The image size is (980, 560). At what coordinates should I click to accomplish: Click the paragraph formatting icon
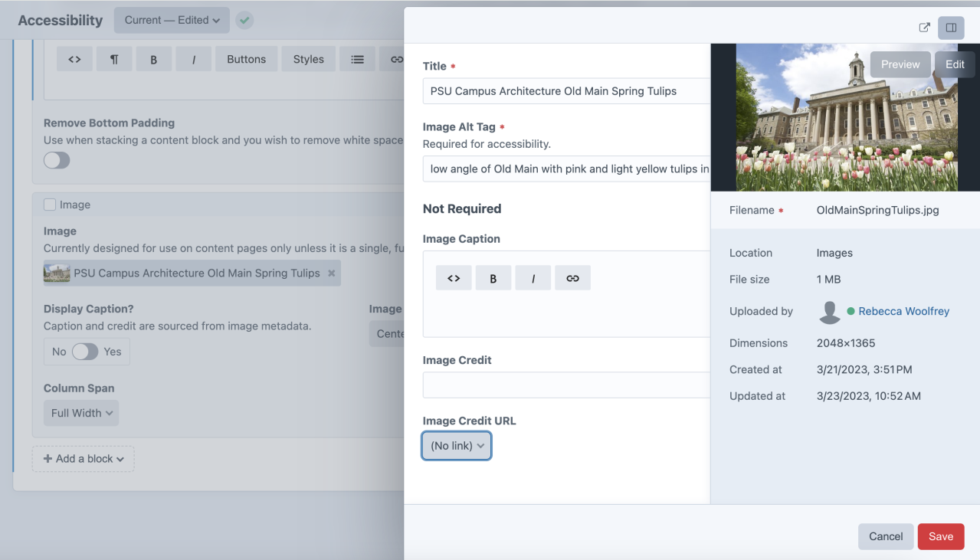(114, 58)
